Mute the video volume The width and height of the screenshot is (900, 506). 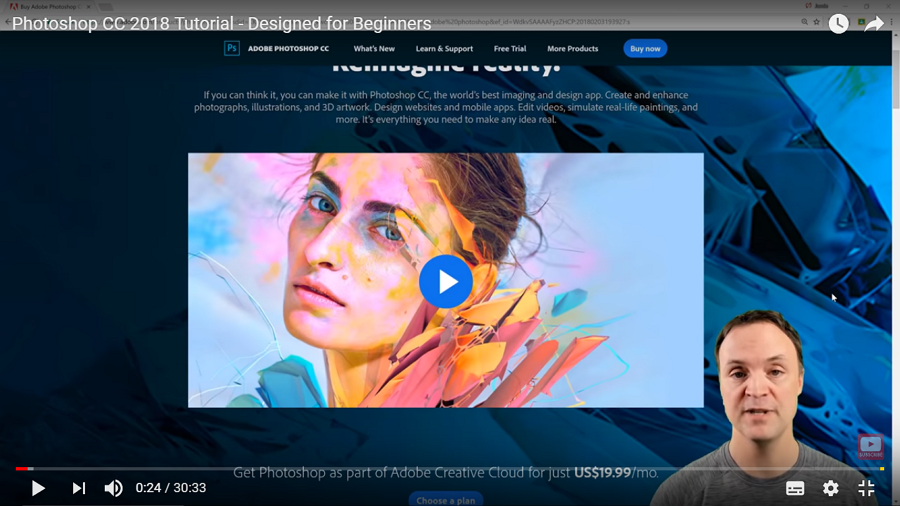(x=113, y=488)
